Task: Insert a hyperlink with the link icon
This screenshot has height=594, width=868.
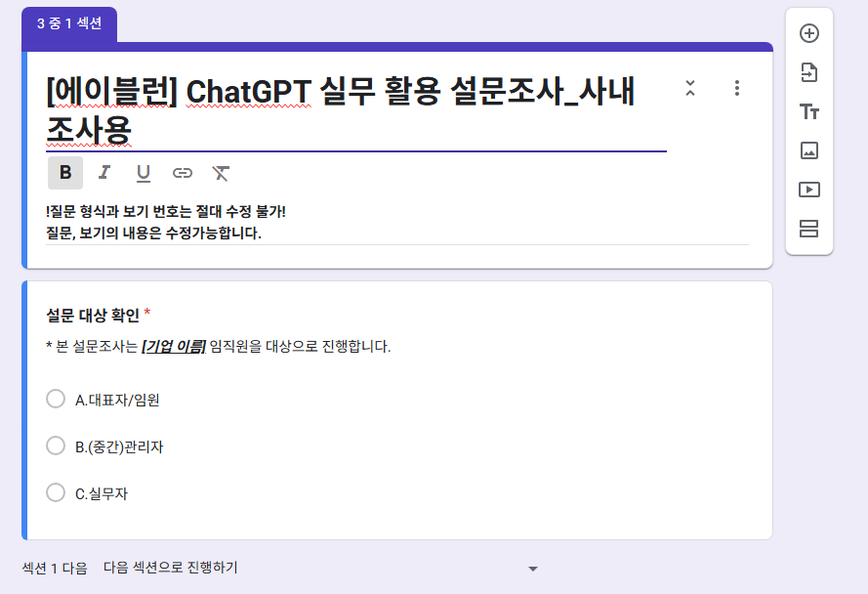Action: tap(183, 173)
